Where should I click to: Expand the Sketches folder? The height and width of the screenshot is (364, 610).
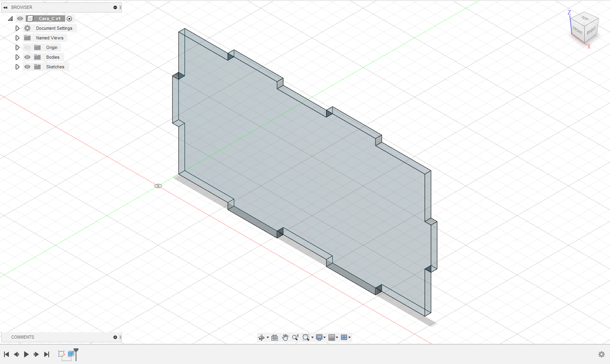pyautogui.click(x=17, y=67)
